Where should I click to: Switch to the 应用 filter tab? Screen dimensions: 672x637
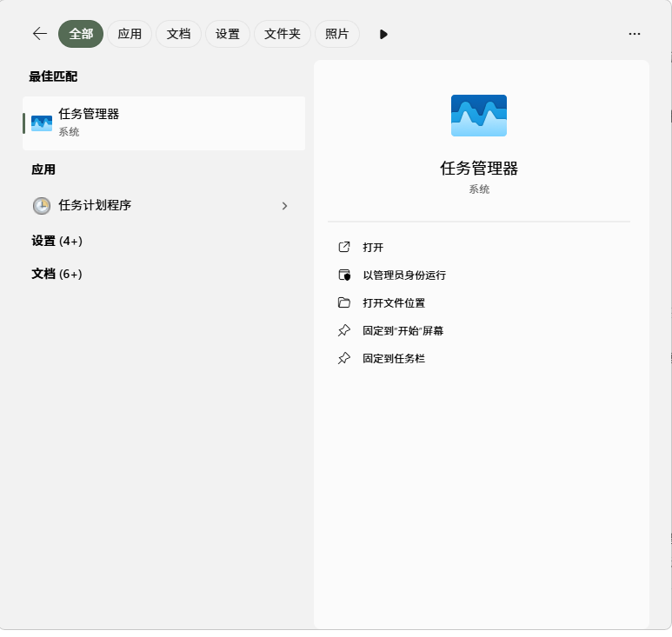pyautogui.click(x=130, y=34)
